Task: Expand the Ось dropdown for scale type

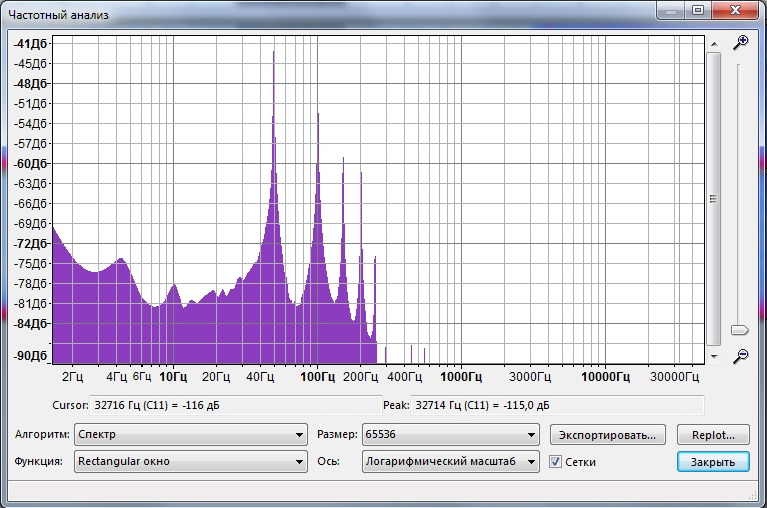Action: (x=450, y=462)
